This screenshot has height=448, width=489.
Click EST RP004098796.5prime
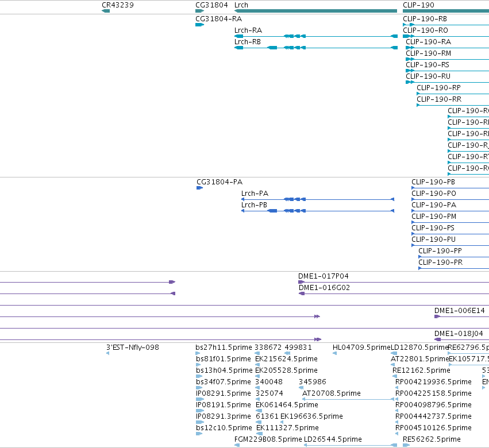pos(433,405)
